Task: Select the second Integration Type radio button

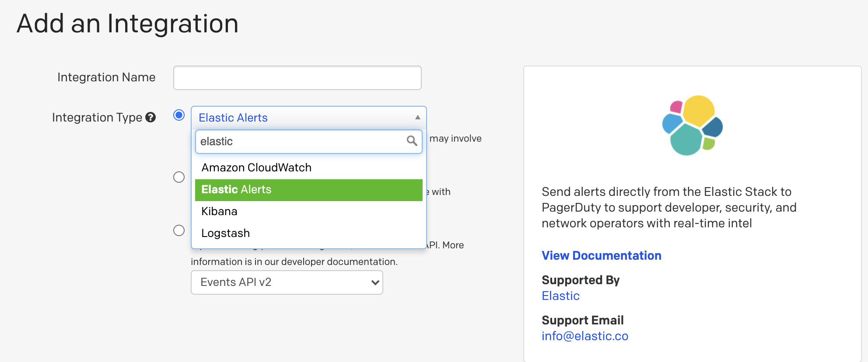Action: coord(179,177)
